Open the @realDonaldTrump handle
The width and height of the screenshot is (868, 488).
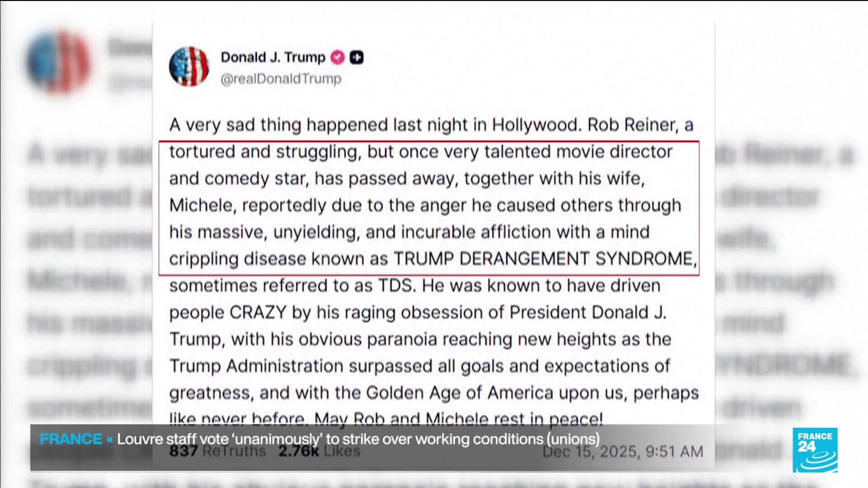click(281, 79)
